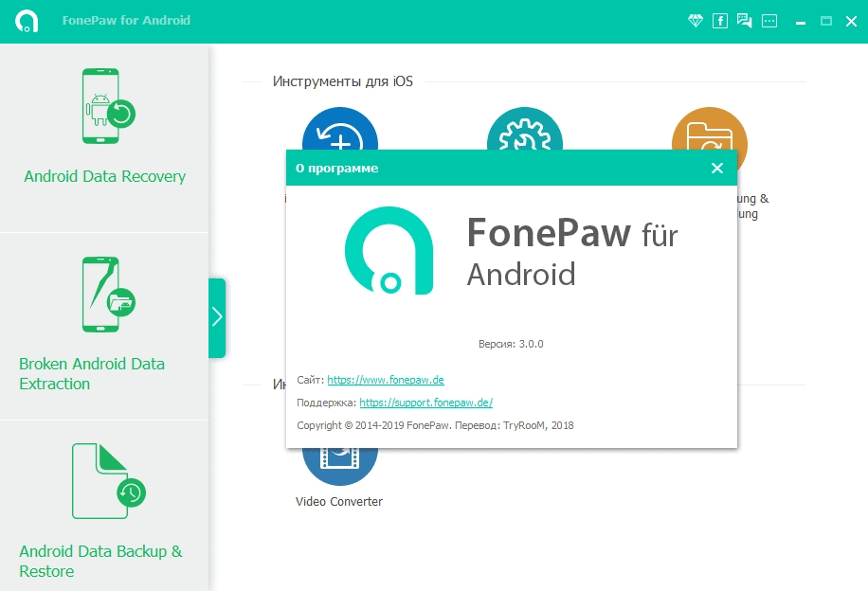This screenshot has width=868, height=591.
Task: Click the Android Data Recovery label
Action: (x=104, y=176)
